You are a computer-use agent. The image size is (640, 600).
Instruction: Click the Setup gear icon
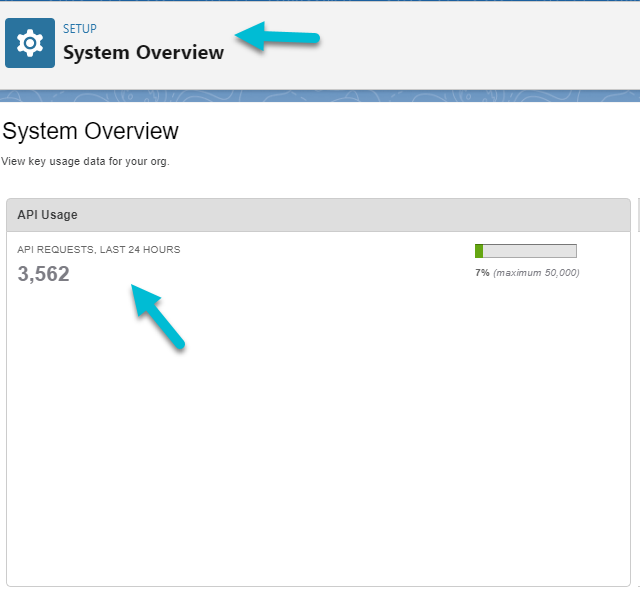30,43
